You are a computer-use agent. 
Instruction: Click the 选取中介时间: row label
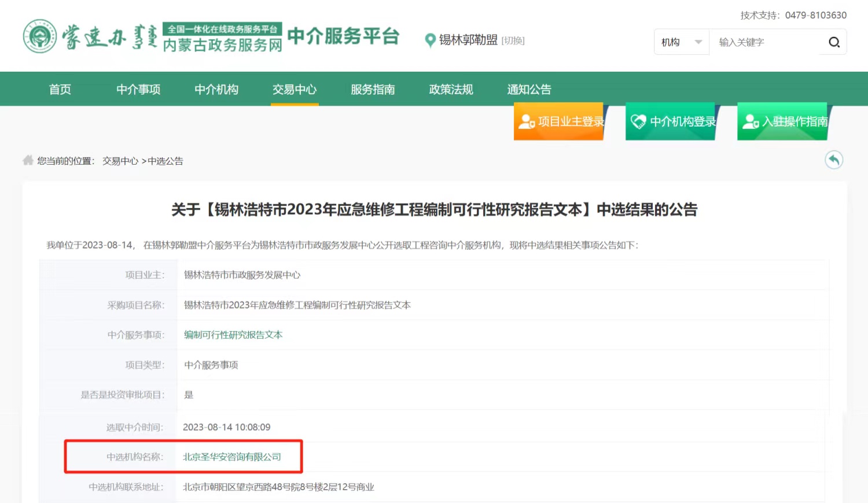click(x=135, y=427)
